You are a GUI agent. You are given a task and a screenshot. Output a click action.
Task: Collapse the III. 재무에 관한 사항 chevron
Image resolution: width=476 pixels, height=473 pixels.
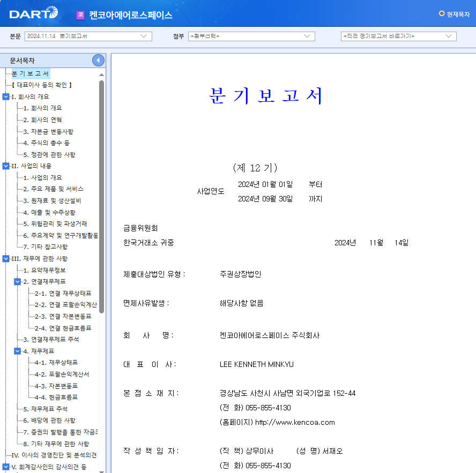tap(5, 258)
